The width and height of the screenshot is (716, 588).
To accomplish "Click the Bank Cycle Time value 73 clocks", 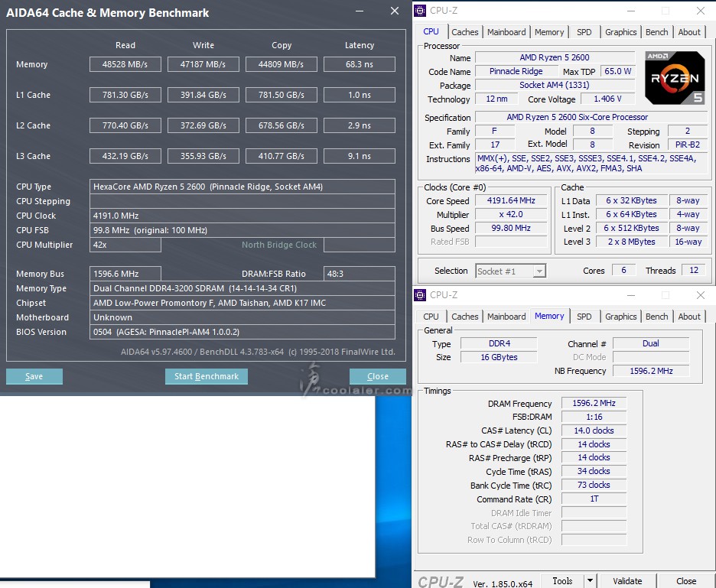I will pos(594,485).
